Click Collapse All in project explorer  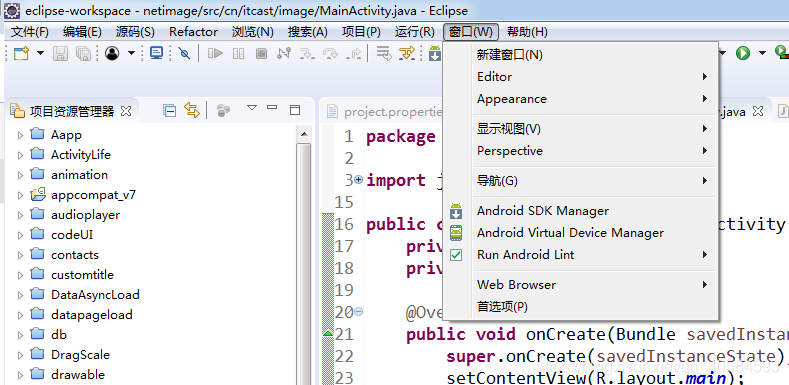170,111
